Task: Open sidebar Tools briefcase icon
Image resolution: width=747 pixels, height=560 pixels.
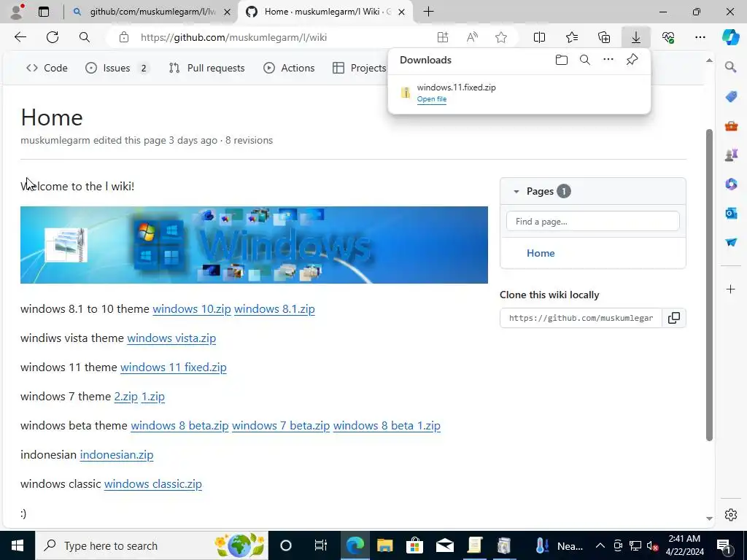Action: pos(731,126)
